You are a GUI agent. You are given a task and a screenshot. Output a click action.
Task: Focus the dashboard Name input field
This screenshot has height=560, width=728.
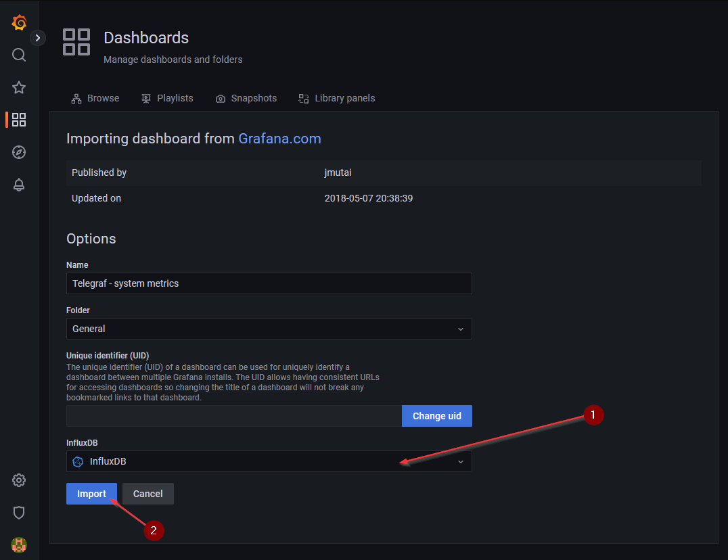point(269,283)
